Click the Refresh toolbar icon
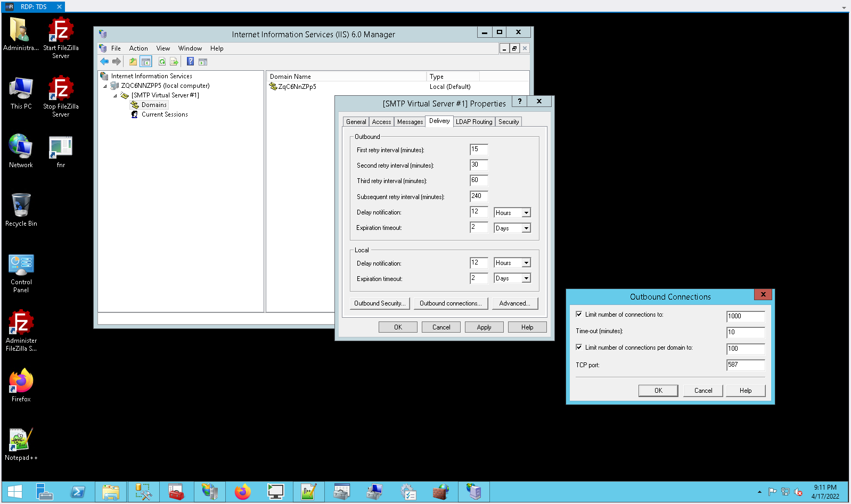This screenshot has width=851, height=504. (162, 62)
